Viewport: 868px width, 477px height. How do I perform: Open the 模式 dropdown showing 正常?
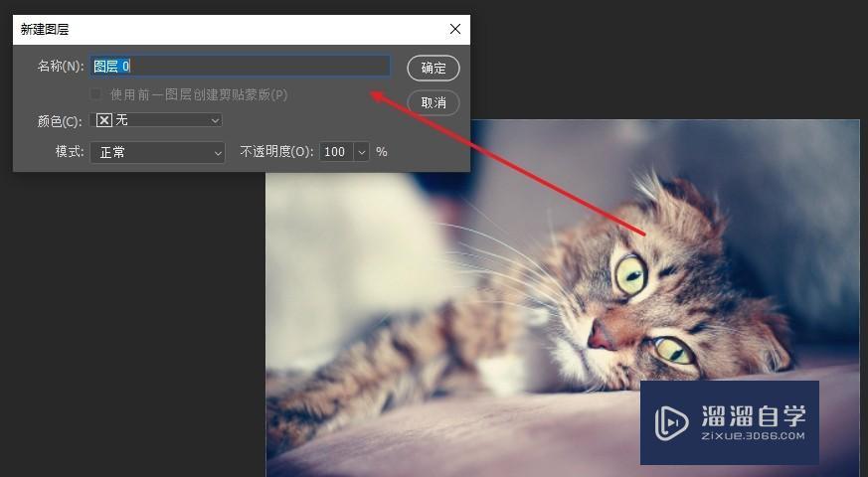(158, 152)
